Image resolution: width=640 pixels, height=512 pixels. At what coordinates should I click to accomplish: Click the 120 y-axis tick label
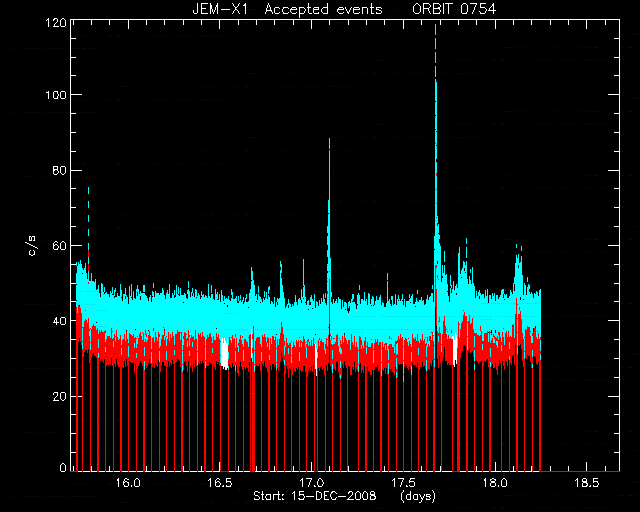coord(56,23)
